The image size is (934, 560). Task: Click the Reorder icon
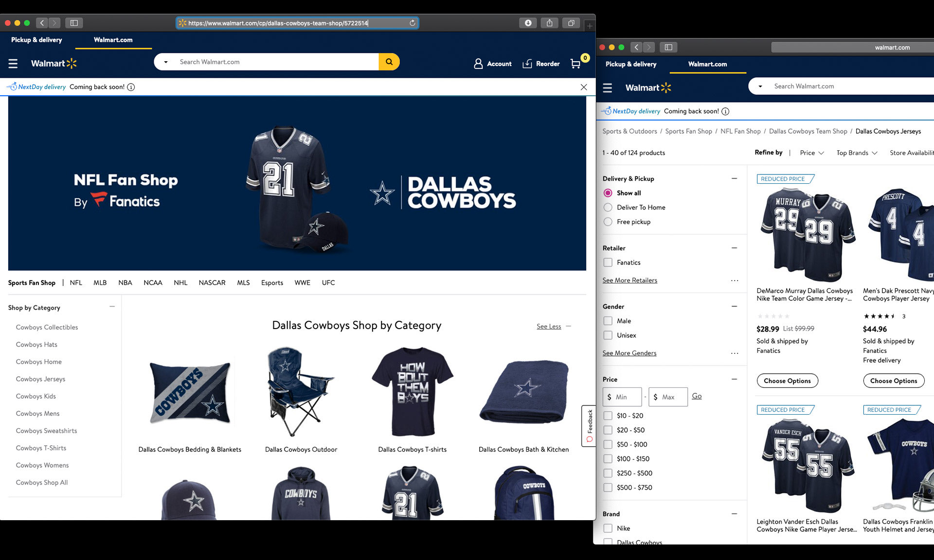pos(527,64)
